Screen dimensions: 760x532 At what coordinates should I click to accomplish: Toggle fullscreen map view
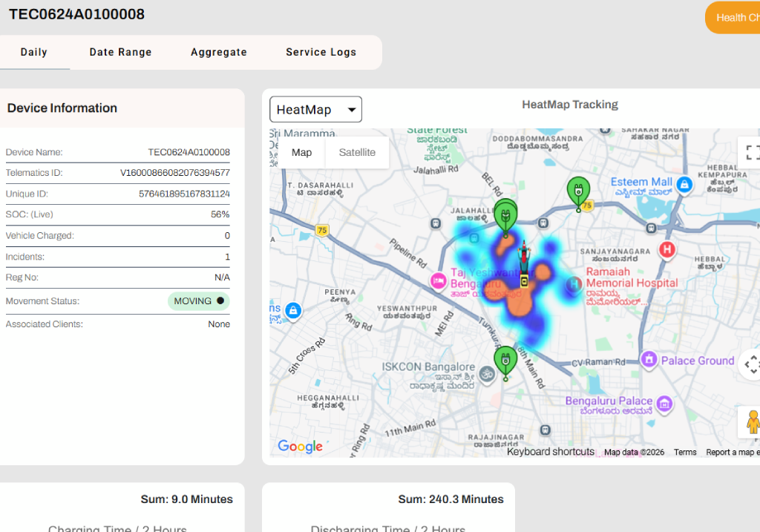click(x=750, y=152)
